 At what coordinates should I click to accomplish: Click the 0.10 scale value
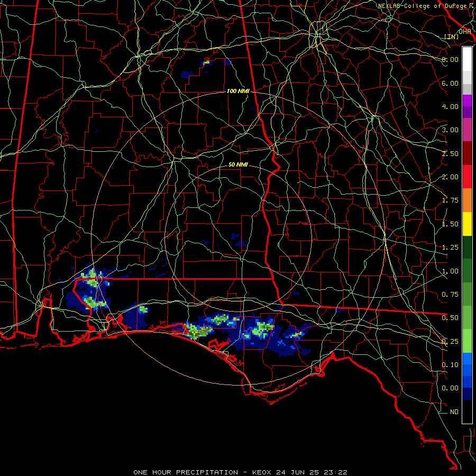[450, 365]
